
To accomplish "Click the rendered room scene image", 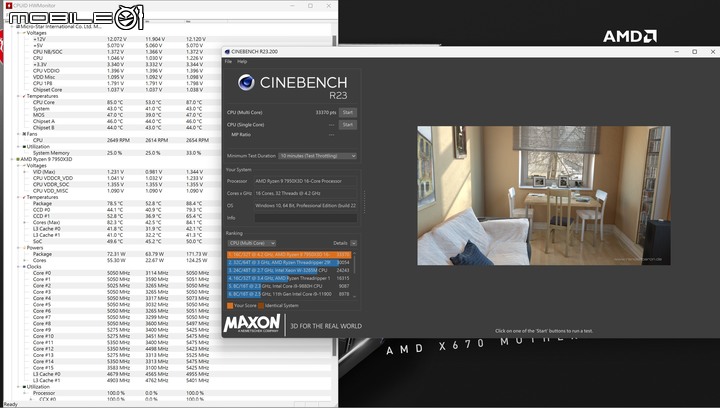I will (544, 196).
